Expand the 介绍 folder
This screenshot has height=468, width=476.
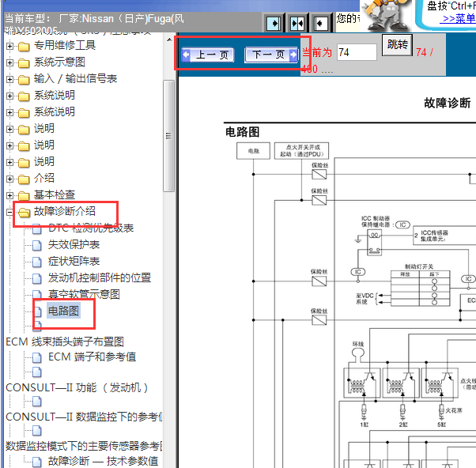coord(9,179)
